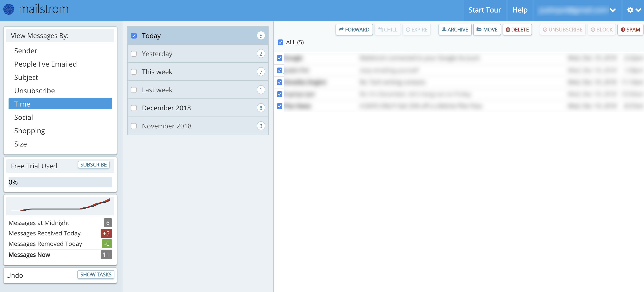Click the Block icon to block sender
Image resolution: width=644 pixels, height=292 pixels.
pos(602,29)
